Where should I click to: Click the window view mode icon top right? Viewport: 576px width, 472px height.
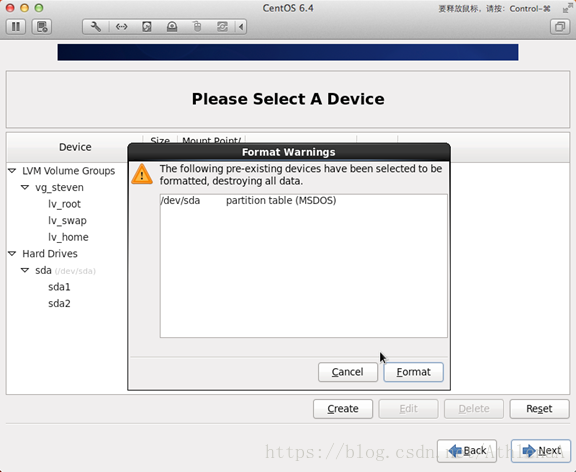(x=560, y=27)
